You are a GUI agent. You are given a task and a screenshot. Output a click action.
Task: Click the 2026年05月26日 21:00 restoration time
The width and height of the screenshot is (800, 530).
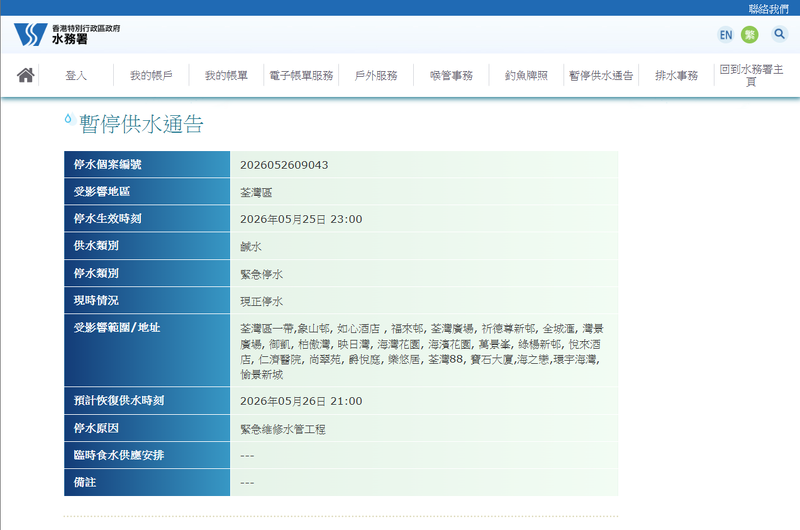[301, 401]
